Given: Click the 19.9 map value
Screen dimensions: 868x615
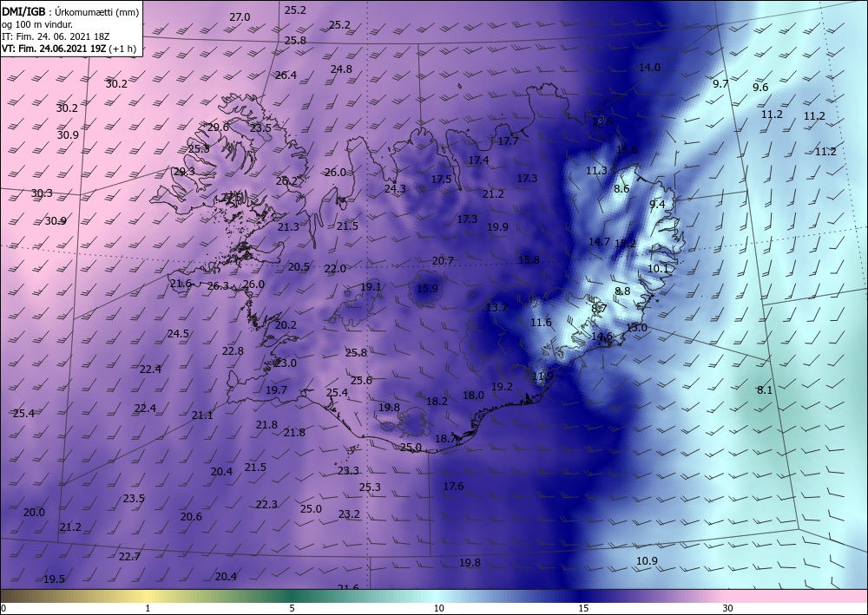Looking at the screenshot, I should point(497,226).
